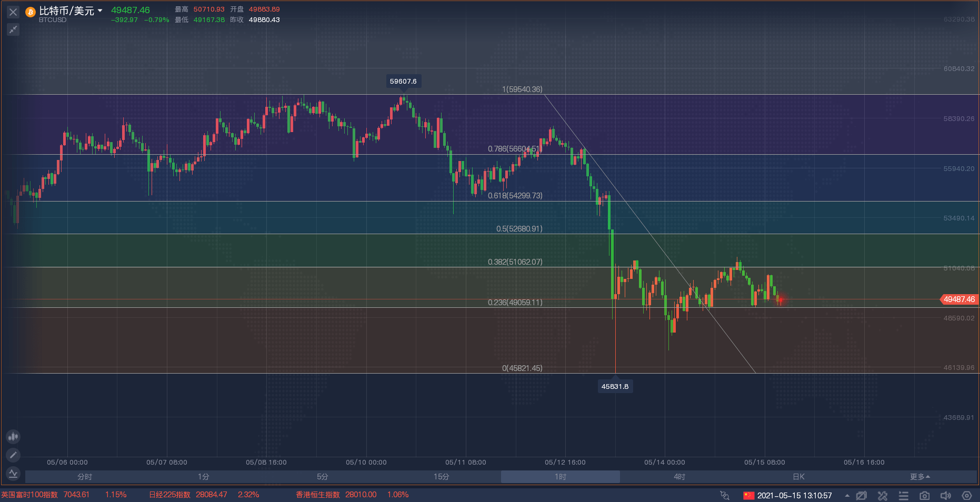Open the indicators icon at bottom left

click(13, 474)
